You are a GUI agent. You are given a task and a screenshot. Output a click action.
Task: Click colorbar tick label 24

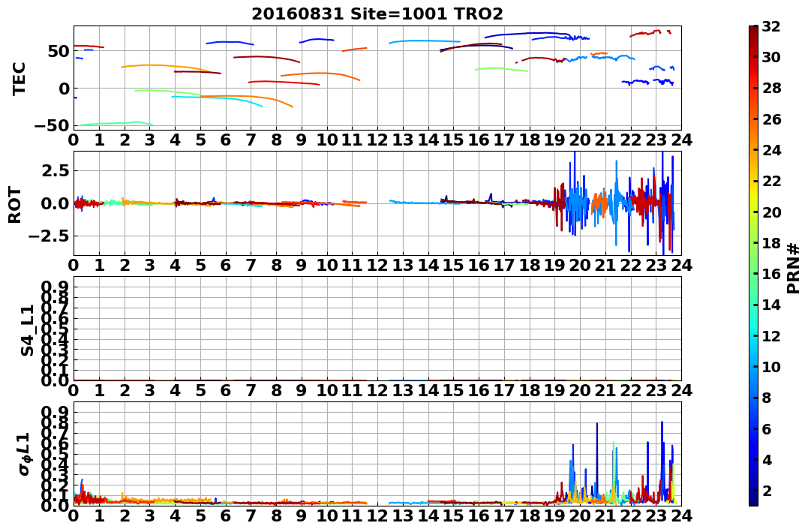[771, 150]
